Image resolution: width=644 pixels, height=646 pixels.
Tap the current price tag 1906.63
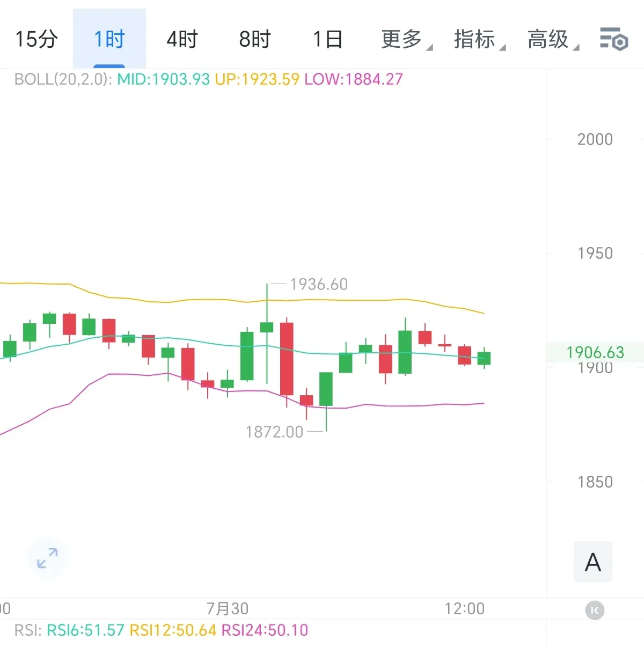tap(595, 352)
